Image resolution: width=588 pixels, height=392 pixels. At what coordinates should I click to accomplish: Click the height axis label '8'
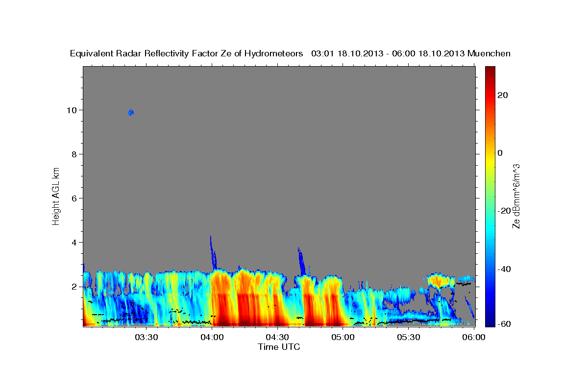(x=74, y=154)
